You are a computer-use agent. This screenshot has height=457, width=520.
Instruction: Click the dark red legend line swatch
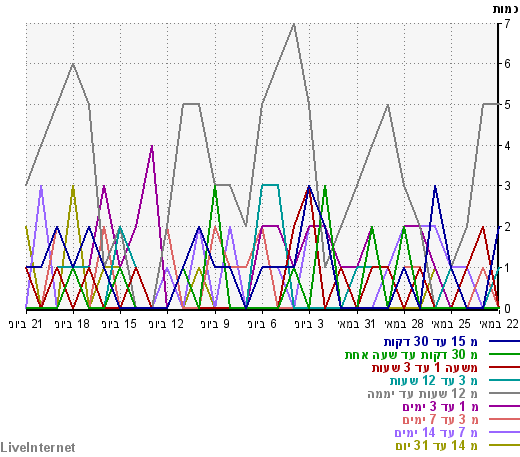(504, 367)
